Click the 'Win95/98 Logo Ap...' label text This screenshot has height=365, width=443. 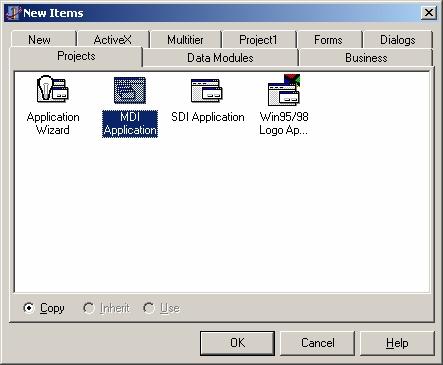click(284, 123)
